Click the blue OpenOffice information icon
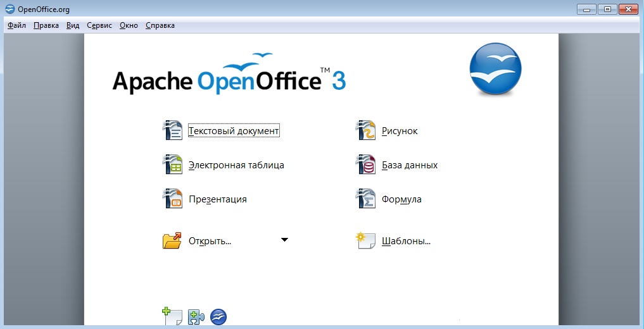644x329 pixels. pyautogui.click(x=218, y=317)
